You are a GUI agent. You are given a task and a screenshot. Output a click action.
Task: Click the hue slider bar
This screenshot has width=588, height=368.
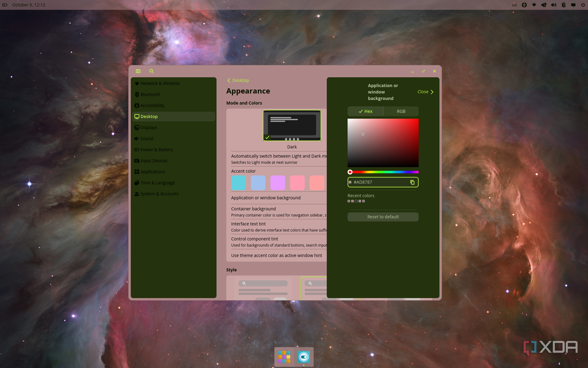coord(383,172)
